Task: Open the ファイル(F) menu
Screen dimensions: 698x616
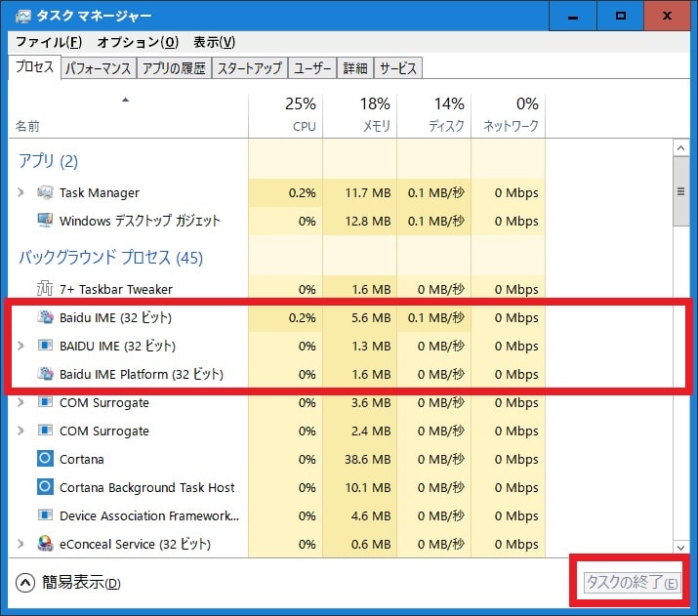Action: 49,42
